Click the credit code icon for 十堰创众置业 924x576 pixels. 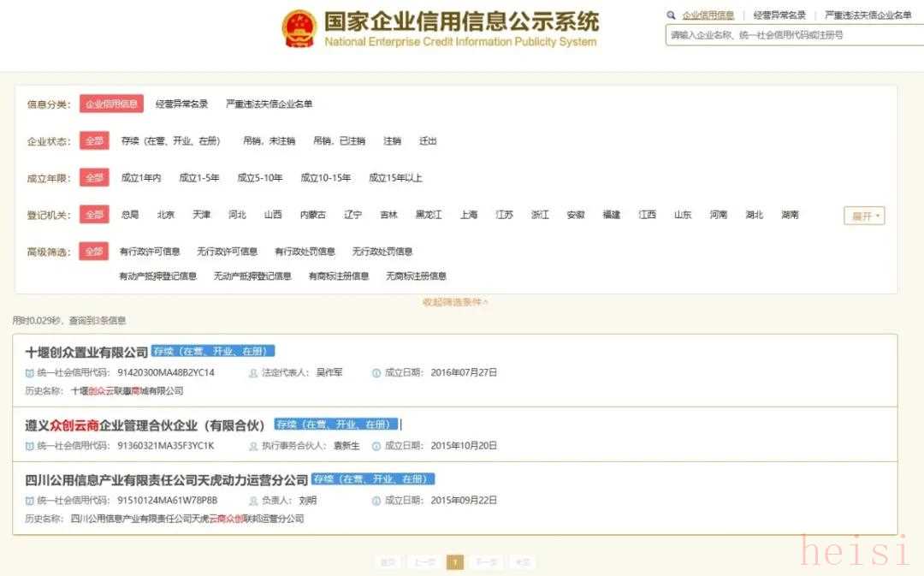(30, 373)
